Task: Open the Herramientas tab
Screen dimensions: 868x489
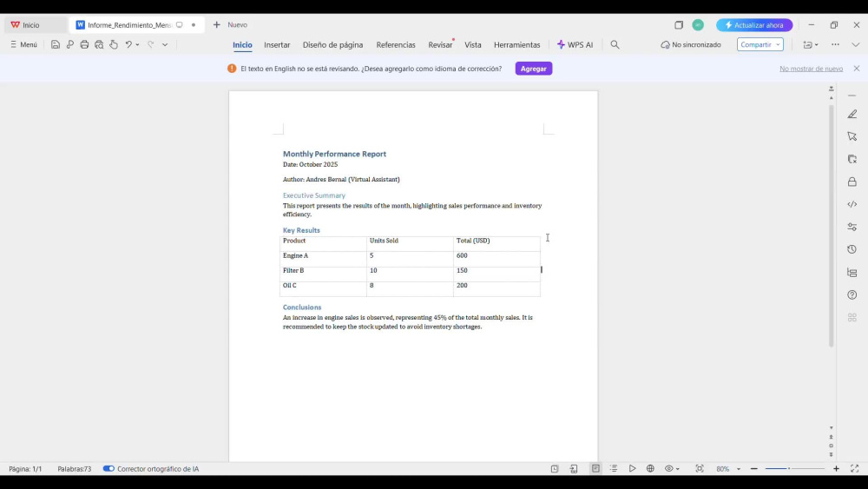Action: [x=517, y=45]
